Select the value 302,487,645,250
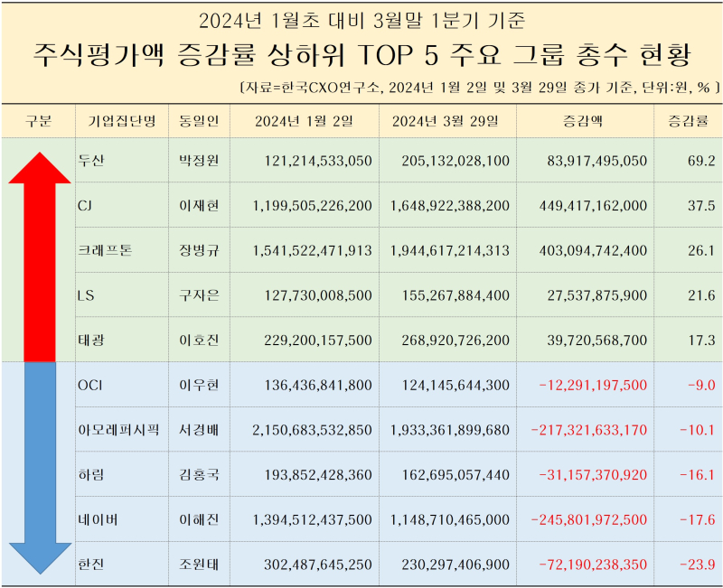Viewport: 723px width, 588px height. (318, 565)
